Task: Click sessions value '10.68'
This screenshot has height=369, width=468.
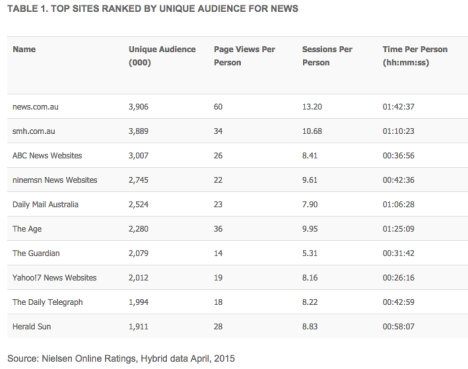Action: tap(312, 131)
